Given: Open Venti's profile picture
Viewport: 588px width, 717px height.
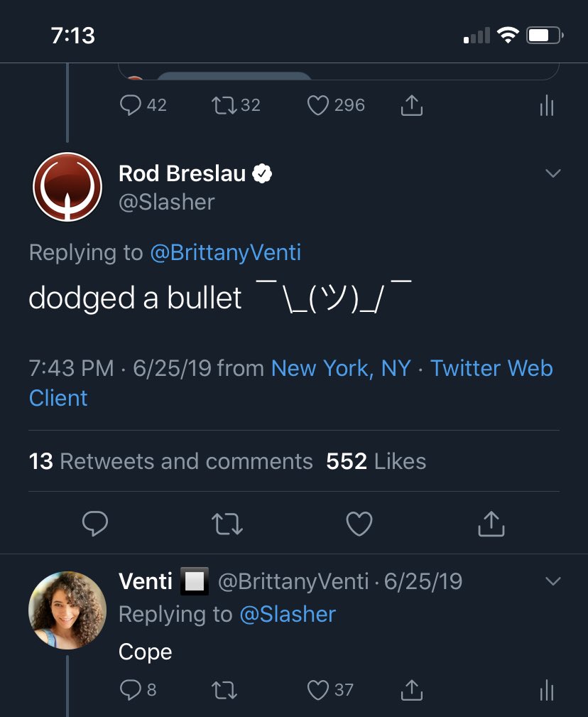Looking at the screenshot, I should pos(67,610).
